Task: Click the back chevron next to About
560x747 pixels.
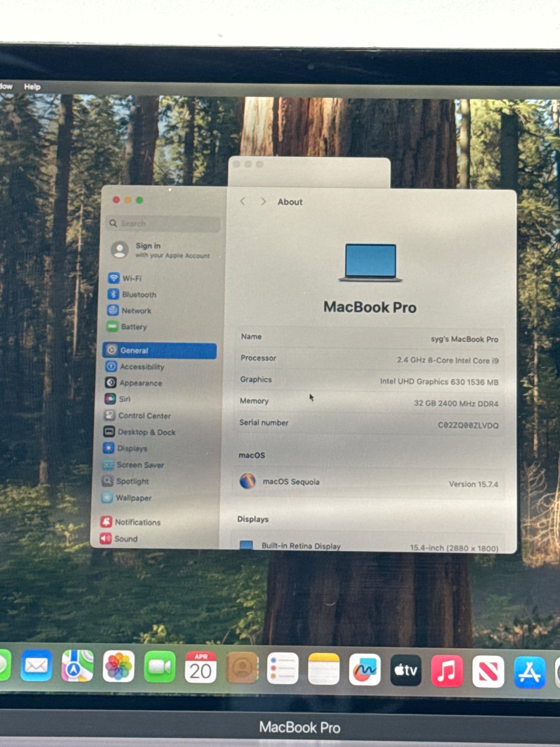Action: (242, 202)
